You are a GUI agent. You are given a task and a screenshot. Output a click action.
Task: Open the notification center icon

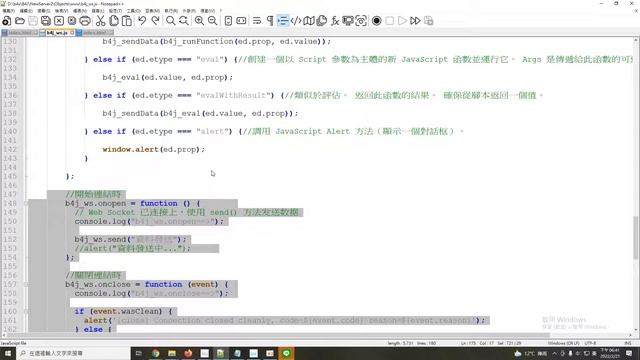pos(629,353)
